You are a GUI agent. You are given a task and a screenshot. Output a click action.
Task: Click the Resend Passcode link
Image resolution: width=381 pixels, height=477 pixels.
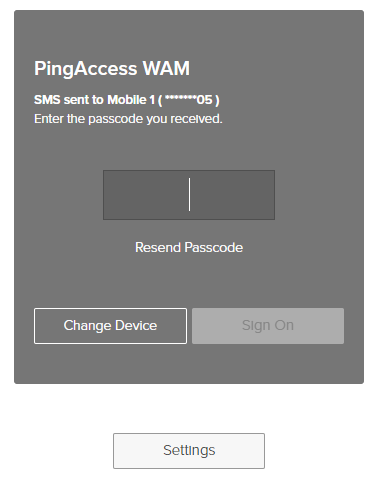coord(189,248)
